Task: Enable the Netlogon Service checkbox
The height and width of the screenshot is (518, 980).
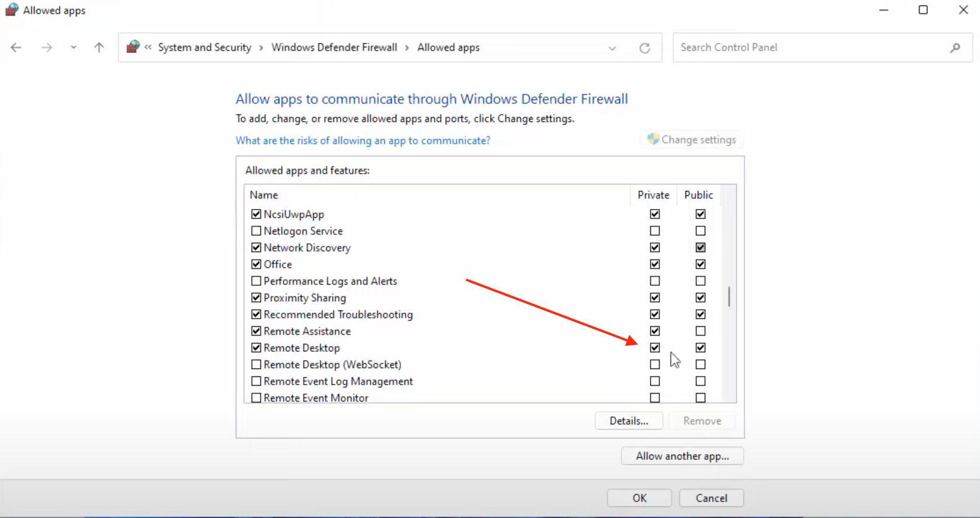Action: [256, 231]
